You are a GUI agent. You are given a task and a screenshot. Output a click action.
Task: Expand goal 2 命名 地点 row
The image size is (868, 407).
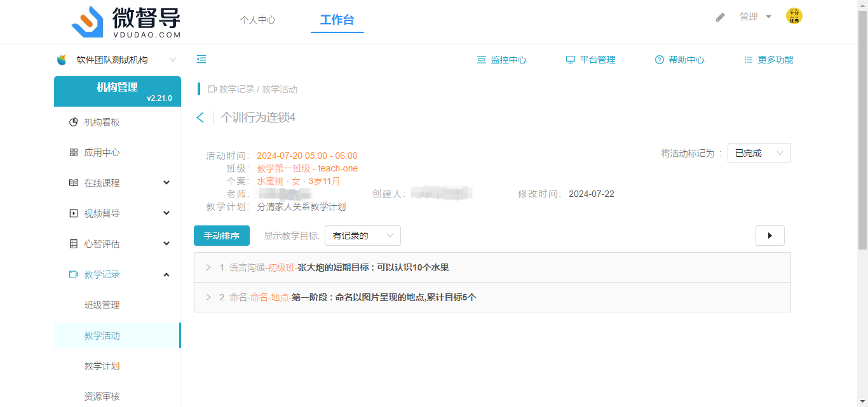[208, 297]
